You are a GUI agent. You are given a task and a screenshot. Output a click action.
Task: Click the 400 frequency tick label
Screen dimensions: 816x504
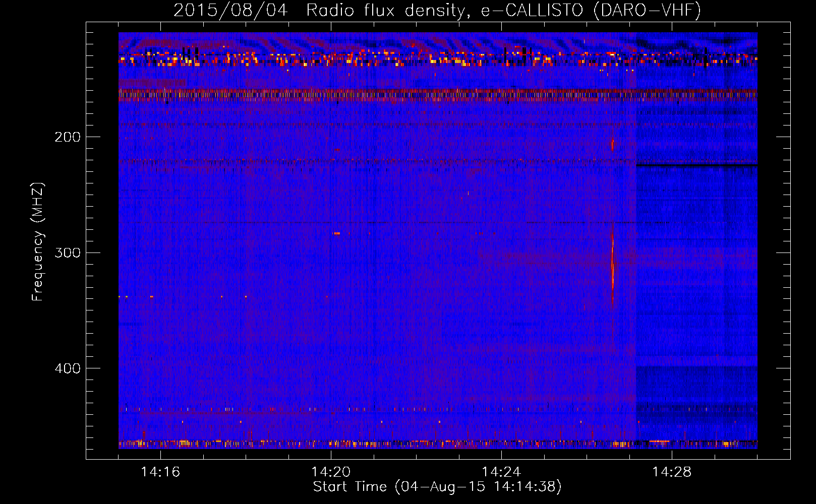(x=68, y=368)
